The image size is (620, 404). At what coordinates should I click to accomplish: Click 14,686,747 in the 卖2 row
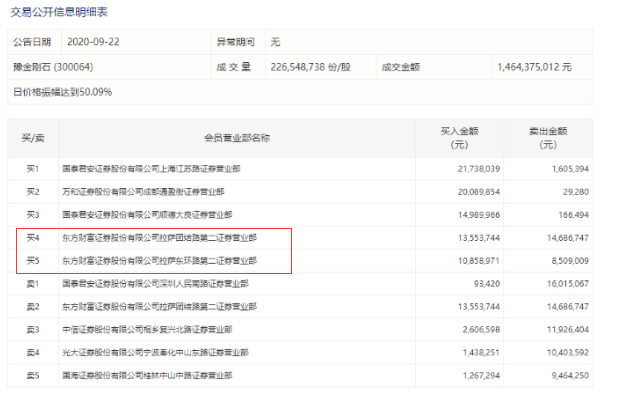(568, 306)
